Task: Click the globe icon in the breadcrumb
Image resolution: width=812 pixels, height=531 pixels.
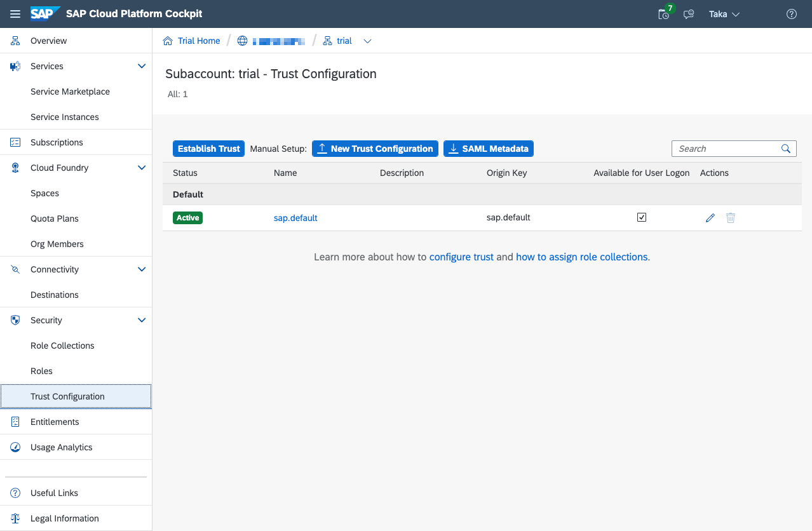Action: pyautogui.click(x=242, y=41)
